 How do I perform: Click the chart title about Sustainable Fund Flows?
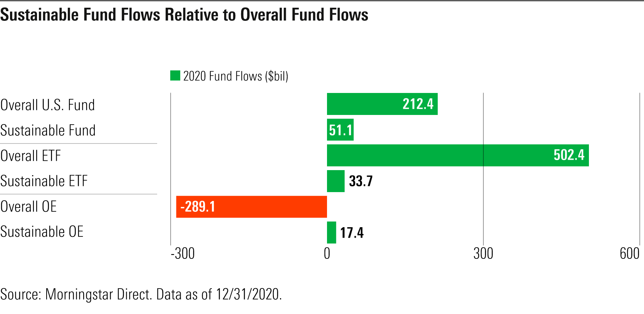tap(184, 15)
